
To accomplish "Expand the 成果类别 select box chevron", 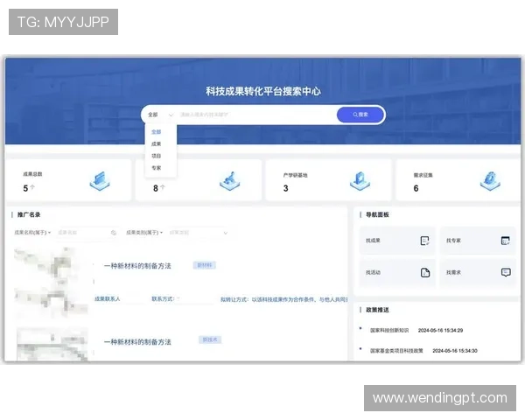I will coord(226,233).
